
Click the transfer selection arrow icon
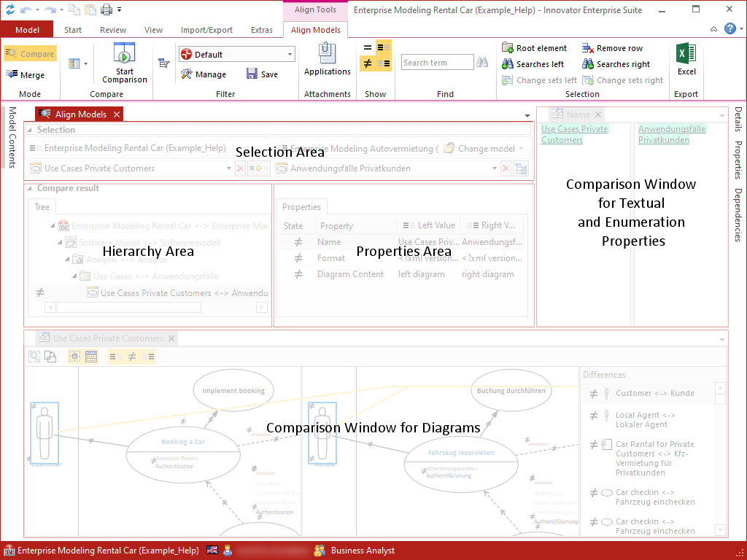[259, 168]
